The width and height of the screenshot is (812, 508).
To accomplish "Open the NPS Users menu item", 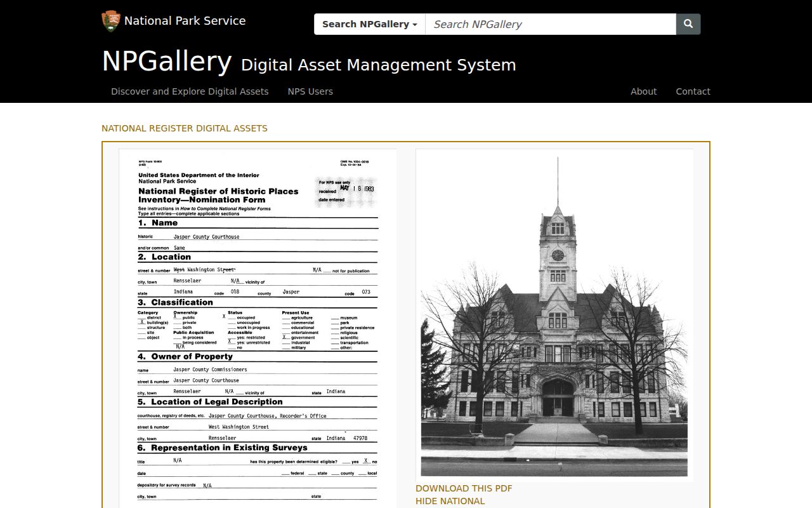I will point(310,91).
